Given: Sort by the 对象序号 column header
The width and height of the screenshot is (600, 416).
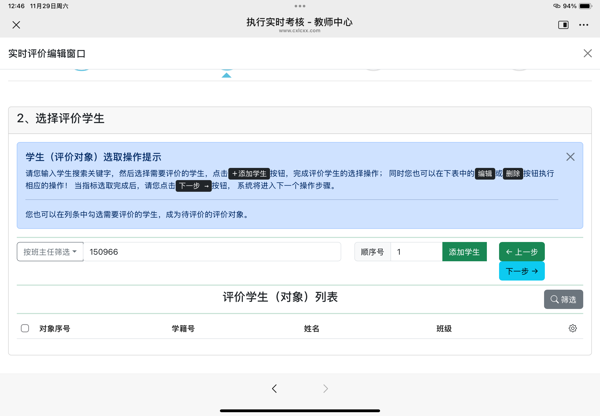Looking at the screenshot, I should click(x=55, y=328).
